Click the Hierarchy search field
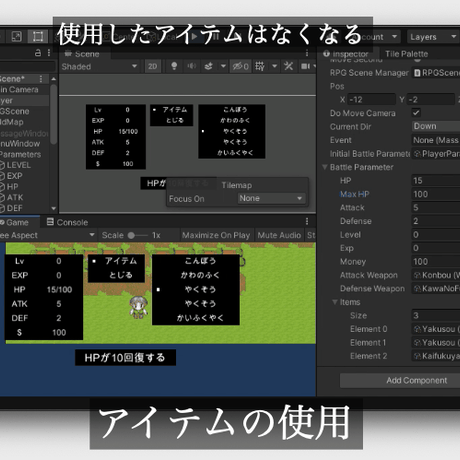Image resolution: width=460 pixels, height=460 pixels. (x=27, y=66)
